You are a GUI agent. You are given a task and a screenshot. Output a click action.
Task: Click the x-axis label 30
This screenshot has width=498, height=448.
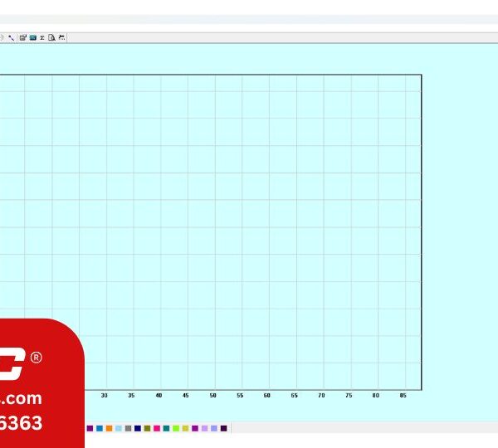(x=105, y=395)
